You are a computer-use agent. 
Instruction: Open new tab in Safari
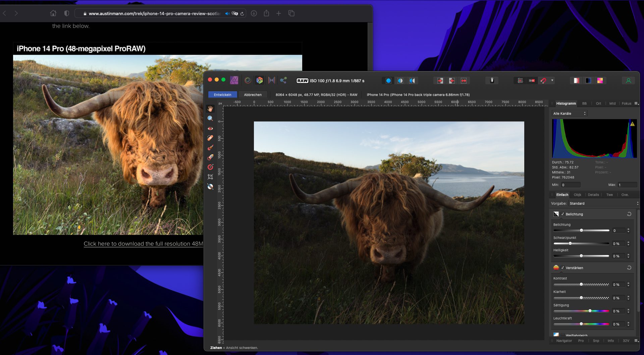tap(278, 13)
